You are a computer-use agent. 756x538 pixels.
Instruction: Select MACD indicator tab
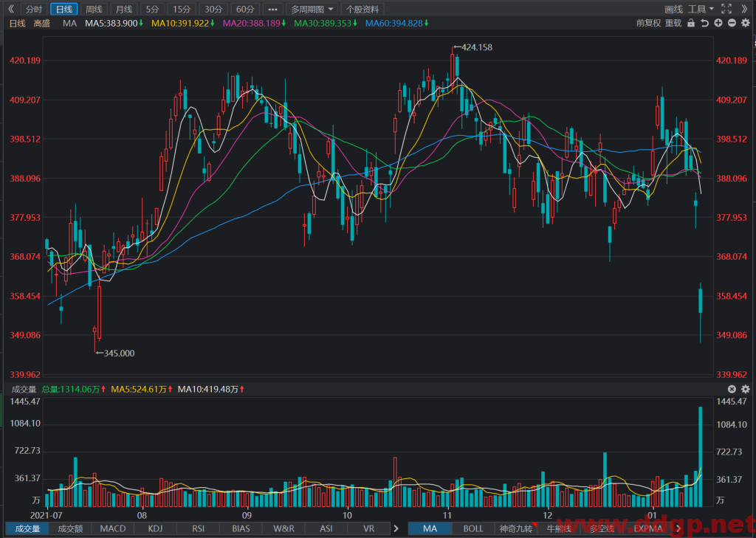(x=113, y=528)
